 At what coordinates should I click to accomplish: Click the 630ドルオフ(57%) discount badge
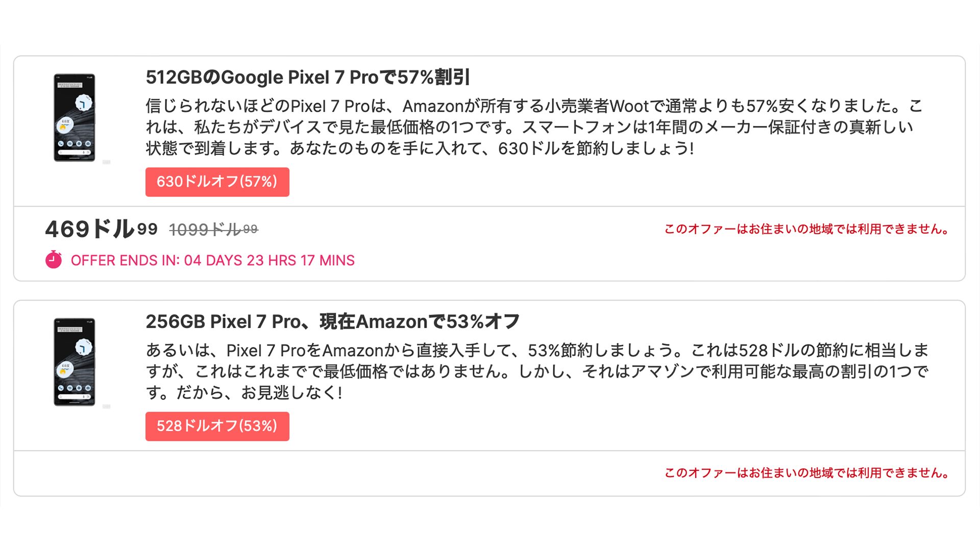(217, 182)
